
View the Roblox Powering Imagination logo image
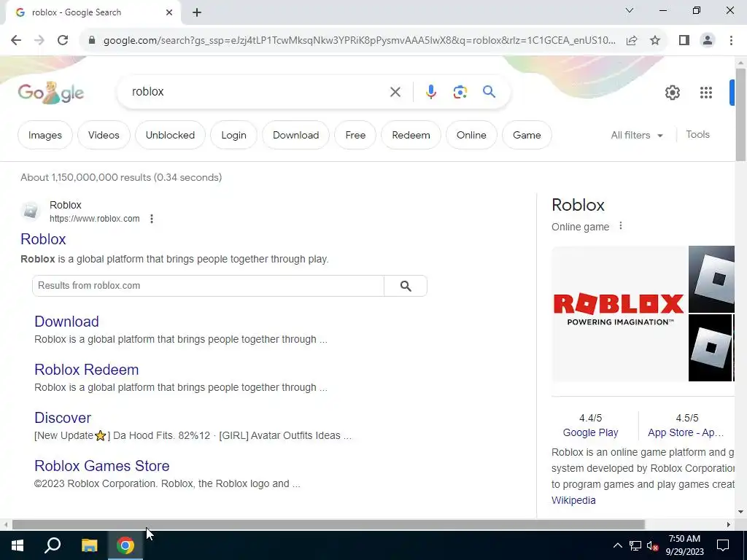619,314
